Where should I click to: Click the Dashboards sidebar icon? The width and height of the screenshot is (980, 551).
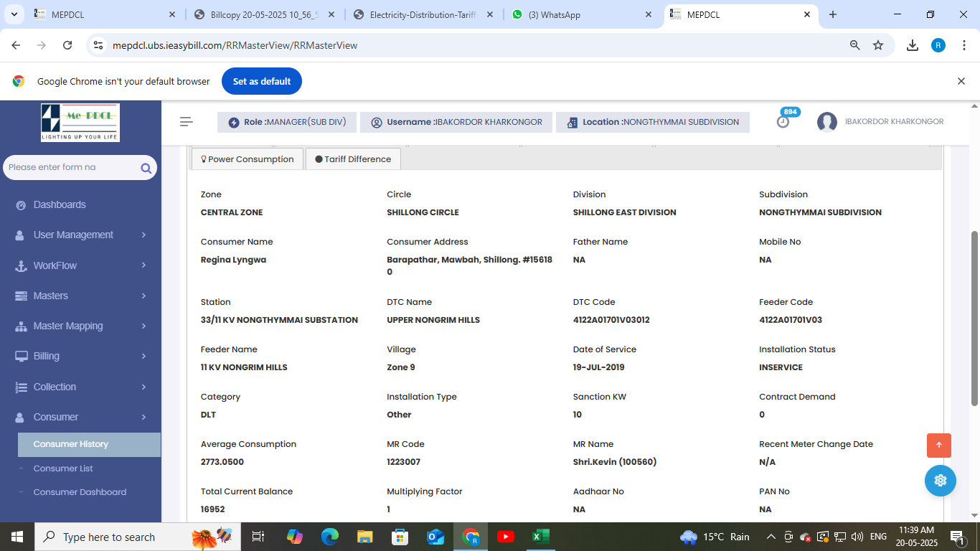(21, 205)
